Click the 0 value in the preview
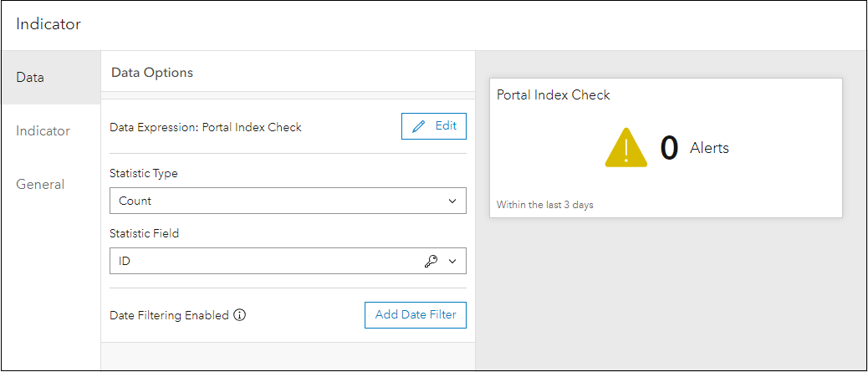Viewport: 868px width, 372px height. coord(669,148)
